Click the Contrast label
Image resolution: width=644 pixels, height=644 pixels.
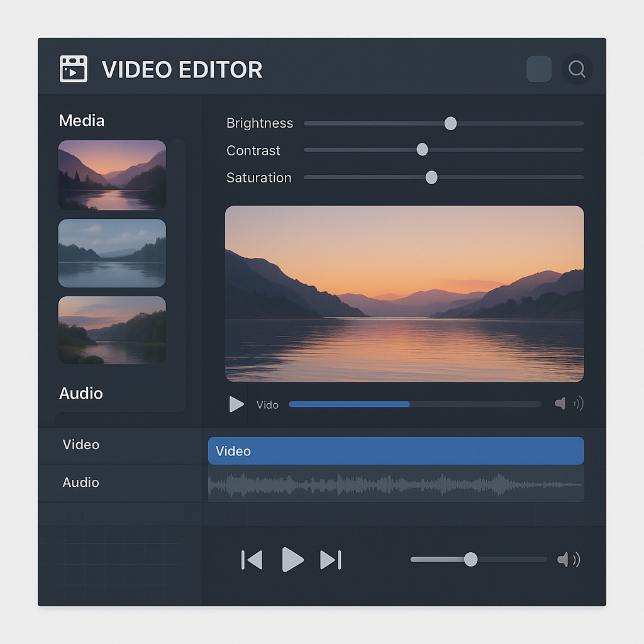(x=253, y=150)
